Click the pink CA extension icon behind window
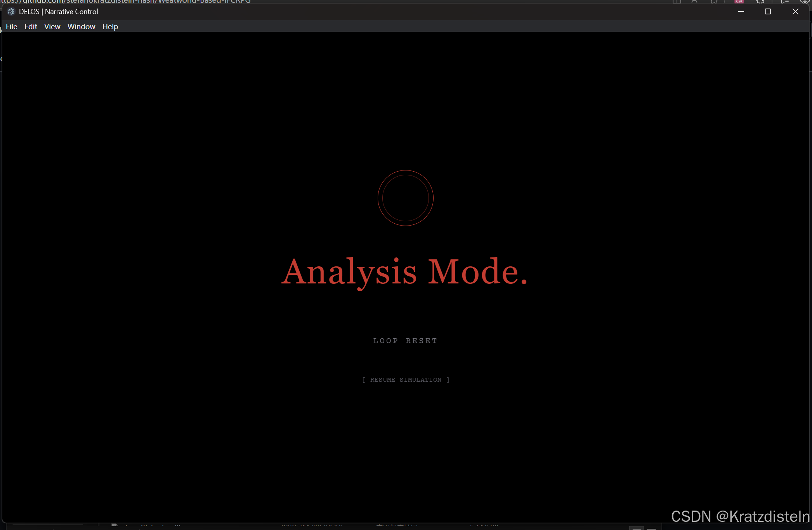Image resolution: width=812 pixels, height=530 pixels. 739,2
